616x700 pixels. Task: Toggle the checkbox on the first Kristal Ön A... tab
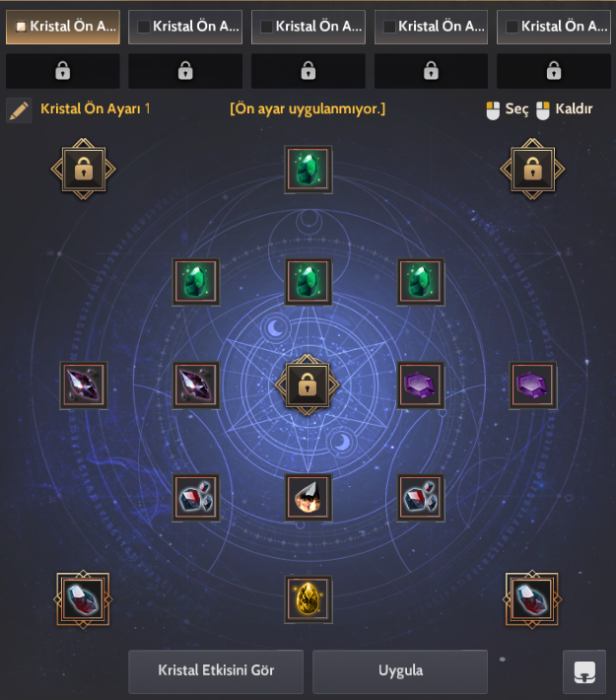point(21,27)
